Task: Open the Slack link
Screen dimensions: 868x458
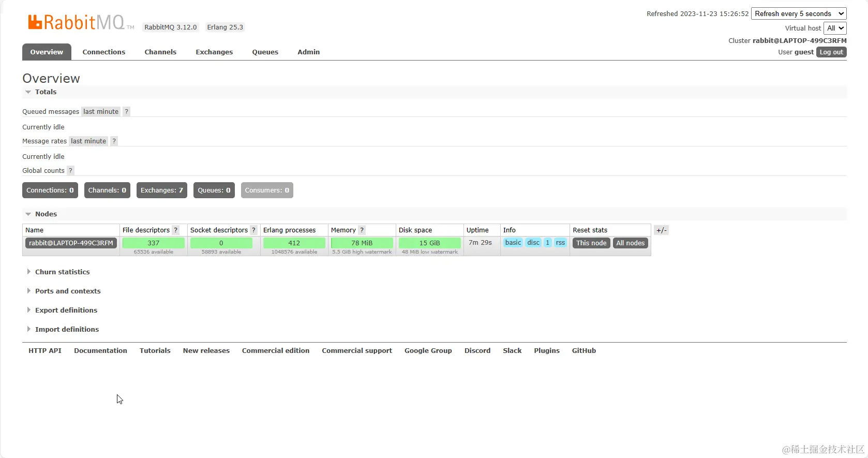Action: pos(512,350)
